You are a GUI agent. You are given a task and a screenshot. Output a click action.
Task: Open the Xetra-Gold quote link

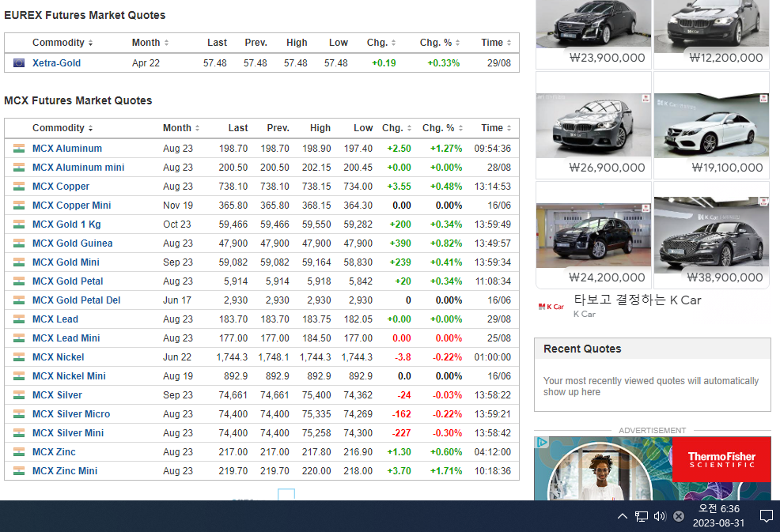pyautogui.click(x=56, y=63)
